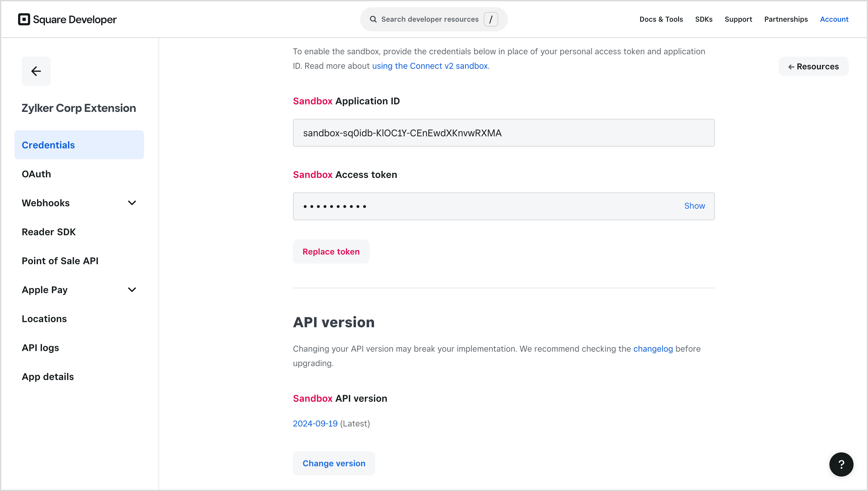Click the slash shortcut key badge
868x491 pixels.
coord(491,19)
